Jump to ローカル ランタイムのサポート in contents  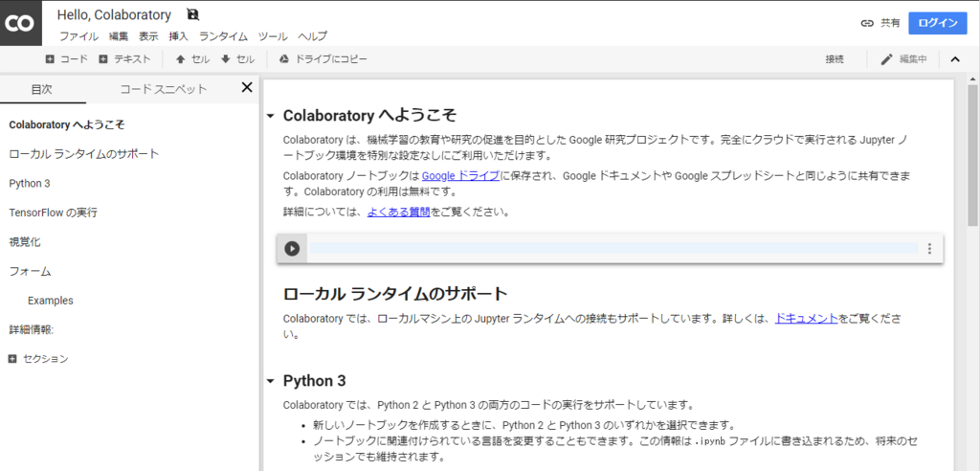[84, 154]
